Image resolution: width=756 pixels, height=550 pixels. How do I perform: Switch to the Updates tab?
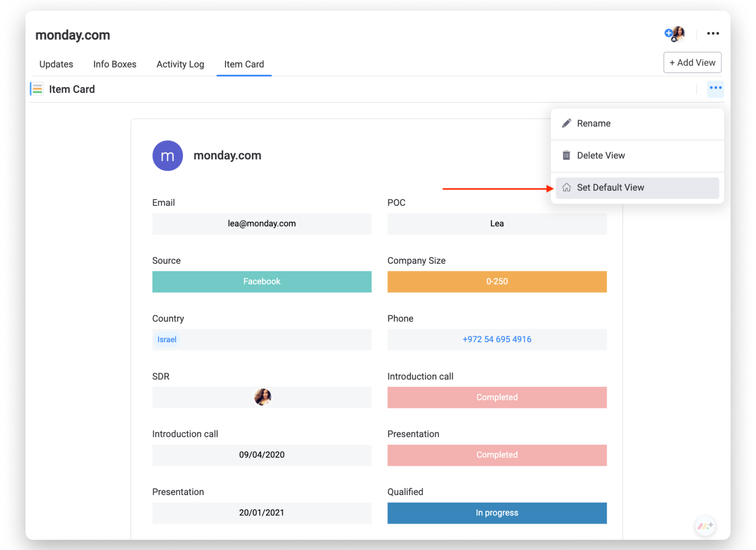pos(56,64)
